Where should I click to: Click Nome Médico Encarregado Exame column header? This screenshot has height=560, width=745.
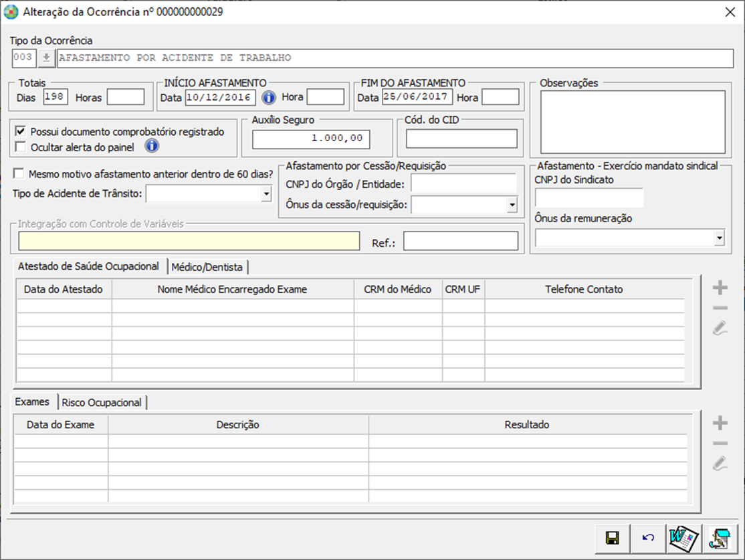point(232,289)
